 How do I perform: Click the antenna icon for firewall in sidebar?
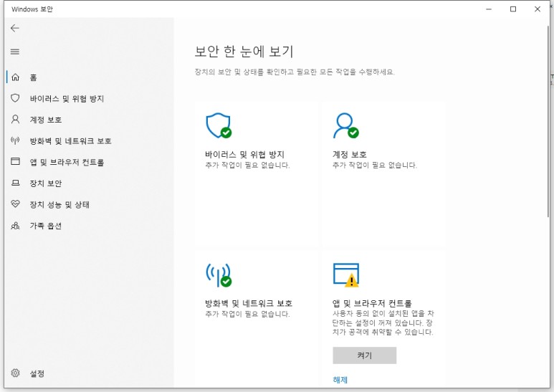click(x=15, y=140)
